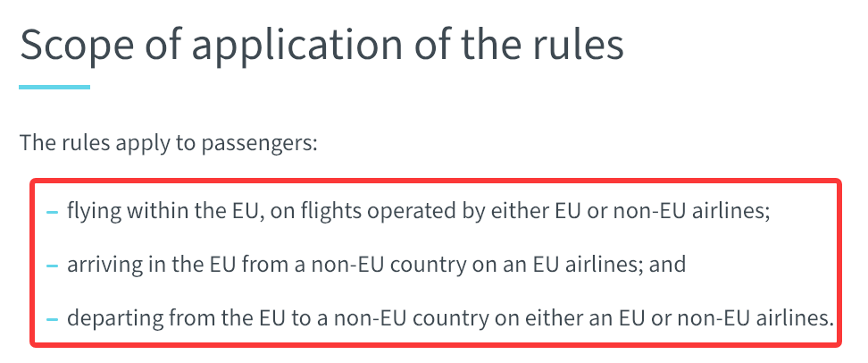Click the cyan dash before "arriving in"
The image size is (868, 363).
click(x=53, y=266)
